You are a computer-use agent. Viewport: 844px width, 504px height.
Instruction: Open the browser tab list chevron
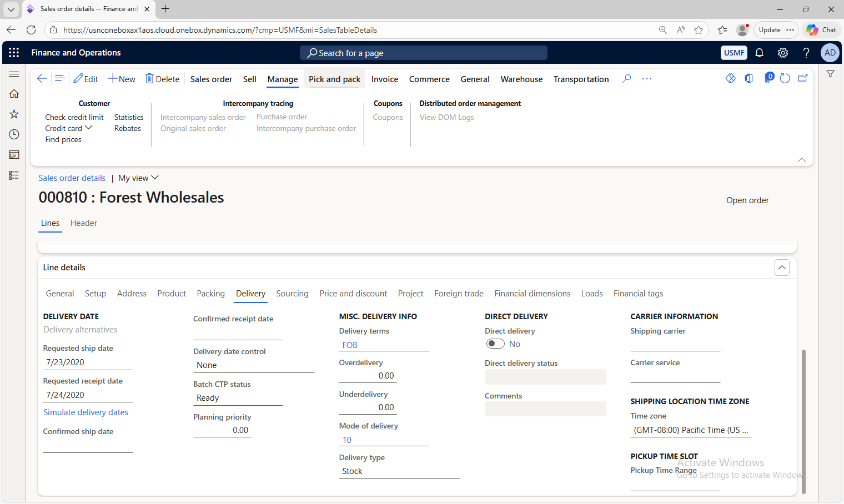pyautogui.click(x=11, y=9)
